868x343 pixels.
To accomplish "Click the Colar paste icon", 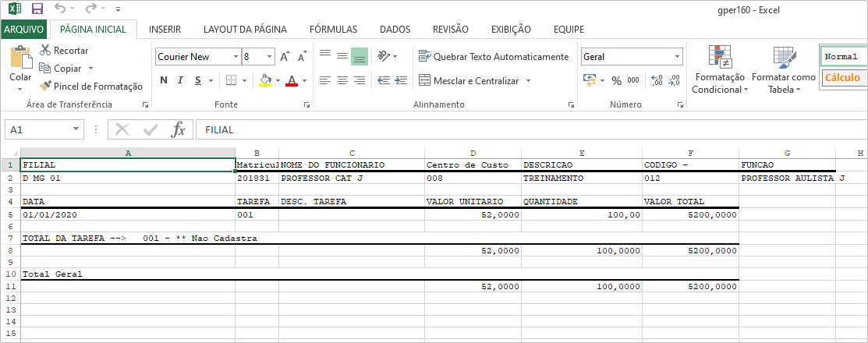I will [x=20, y=58].
